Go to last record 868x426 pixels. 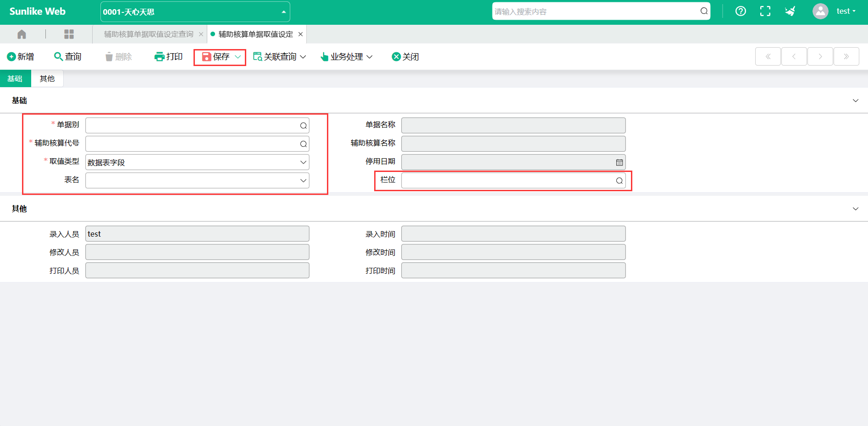click(846, 56)
